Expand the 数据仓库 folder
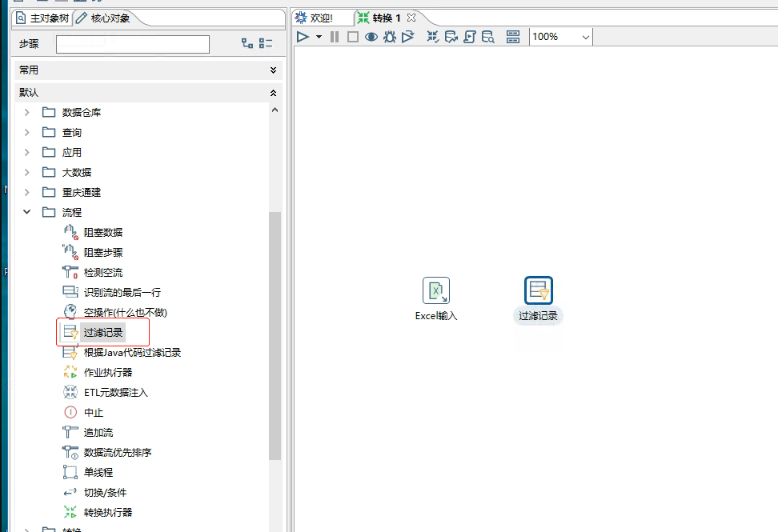Screen dimensions: 778x532 coord(27,113)
